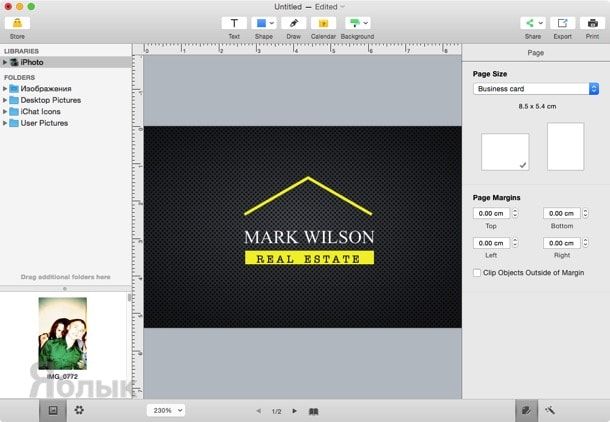Click the tools wrench icon
The height and width of the screenshot is (422, 610).
[x=550, y=410]
